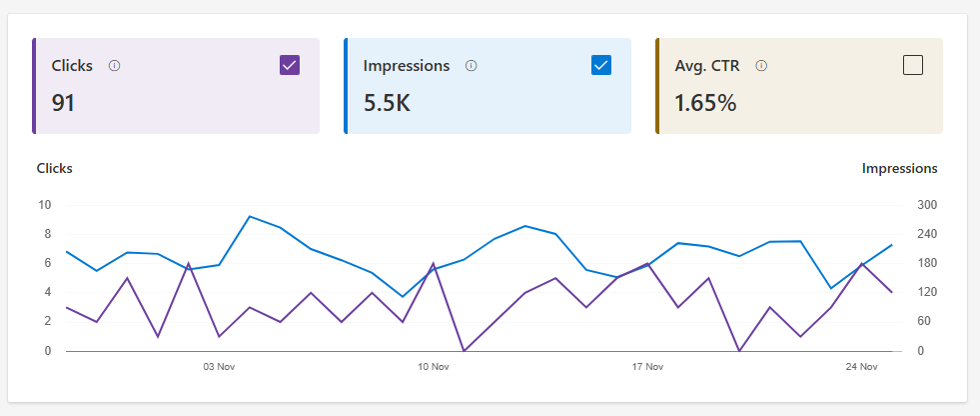Click the right Impressions axis title

899,168
